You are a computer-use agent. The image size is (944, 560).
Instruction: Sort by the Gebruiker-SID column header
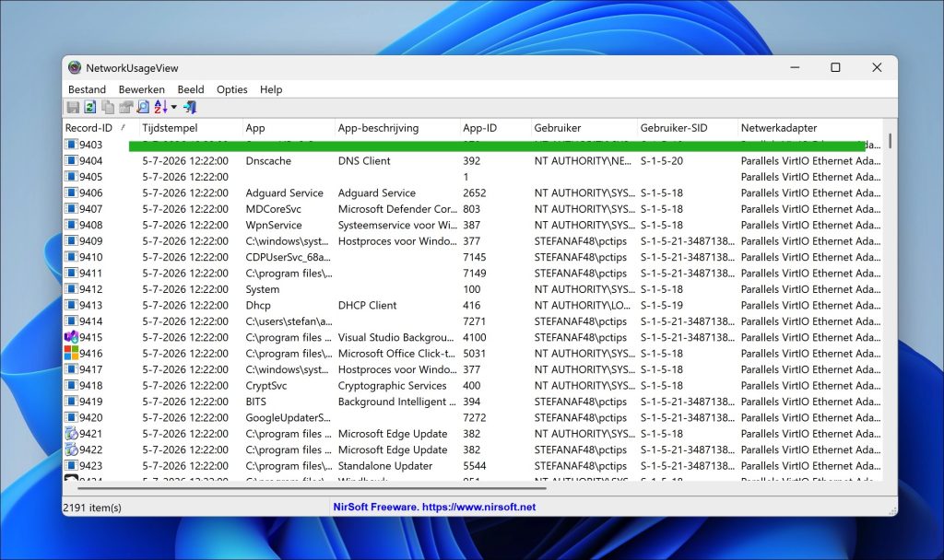click(x=688, y=127)
